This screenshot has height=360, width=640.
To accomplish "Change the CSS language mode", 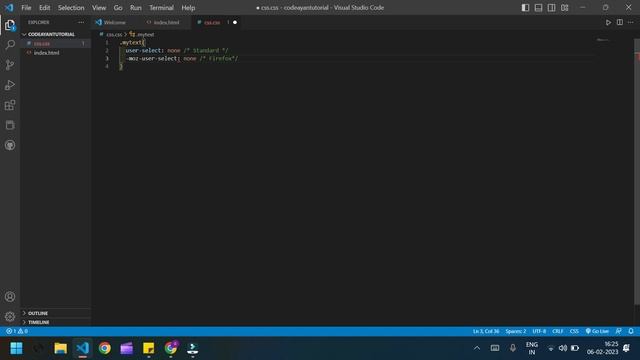I will (574, 331).
